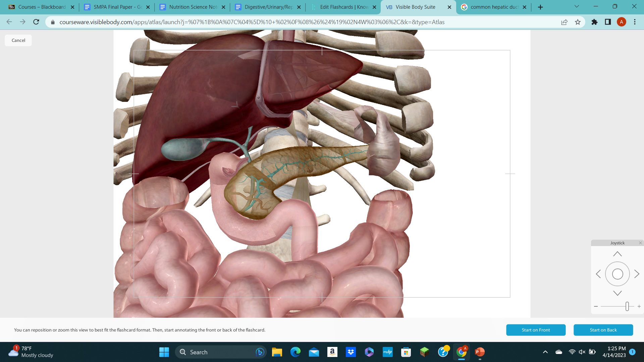Zoom in with the plus icon on Joystick panel
The image size is (644, 362).
(x=639, y=306)
